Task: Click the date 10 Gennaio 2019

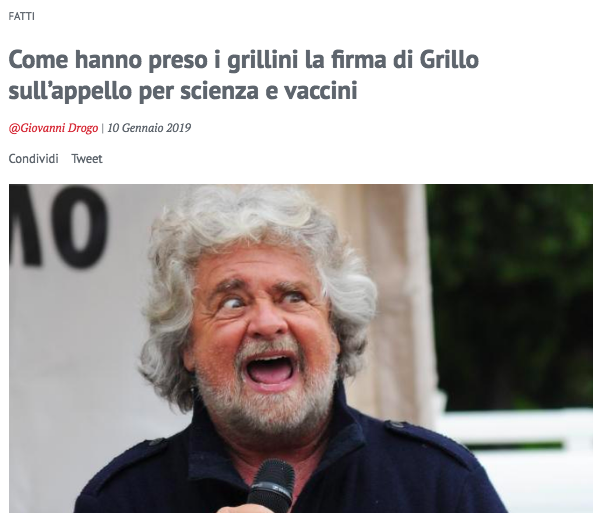Action: coord(149,128)
